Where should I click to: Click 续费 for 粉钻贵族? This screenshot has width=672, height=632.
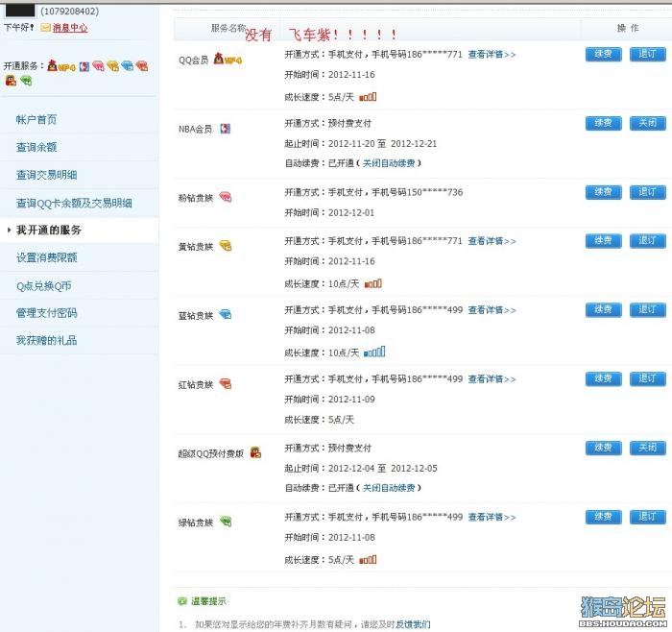tap(604, 192)
